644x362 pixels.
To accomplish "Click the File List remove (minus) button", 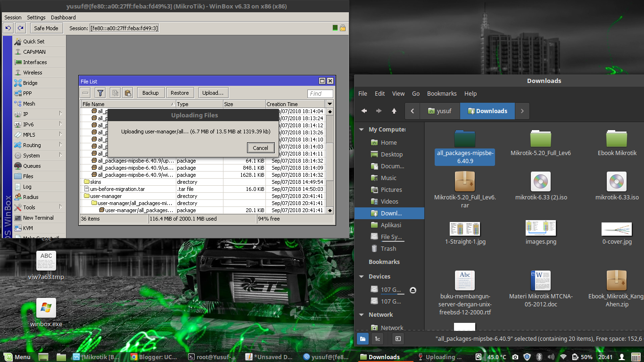I will click(85, 93).
